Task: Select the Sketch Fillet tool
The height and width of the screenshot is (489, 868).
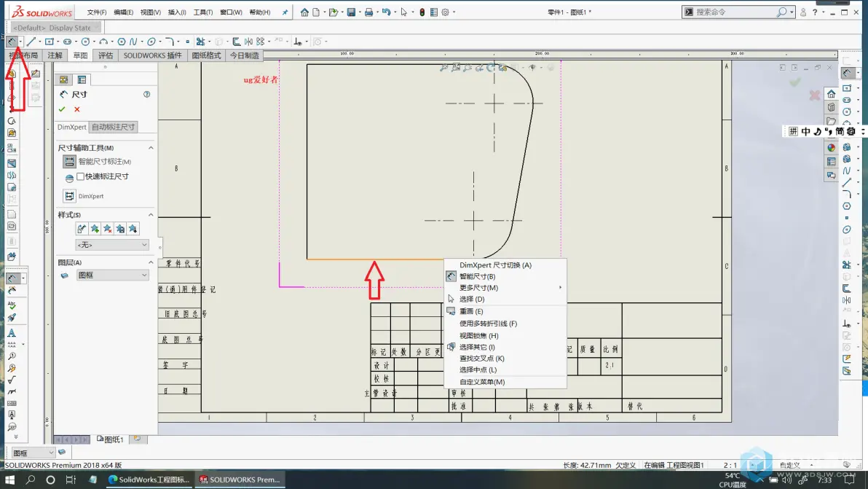Action: pos(170,42)
